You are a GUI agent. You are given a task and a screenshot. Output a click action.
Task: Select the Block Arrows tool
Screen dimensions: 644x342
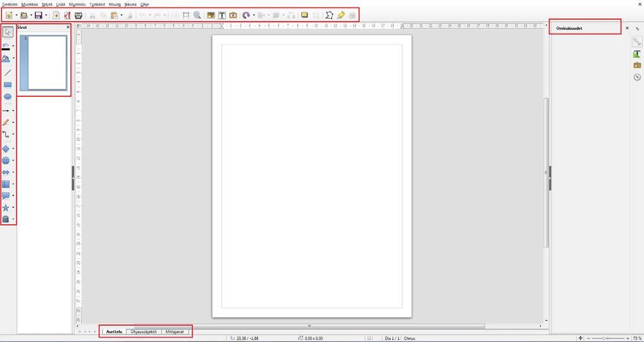(x=6, y=172)
